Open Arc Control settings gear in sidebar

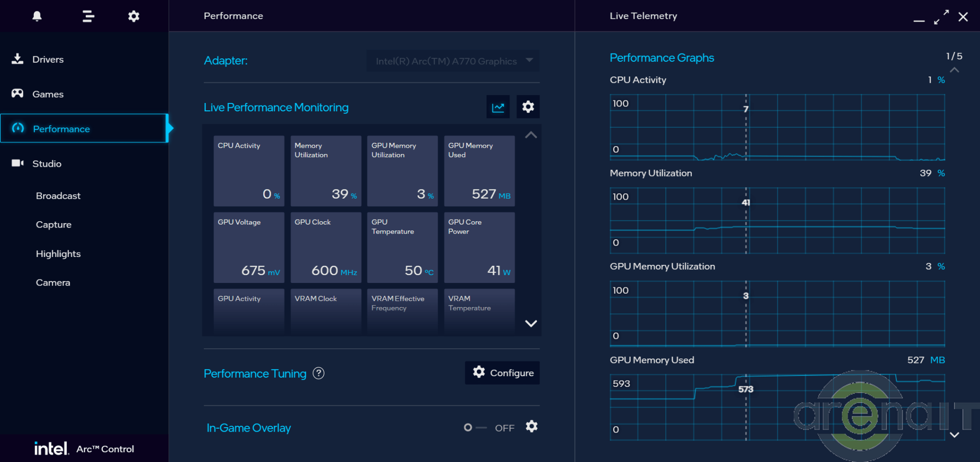134,16
